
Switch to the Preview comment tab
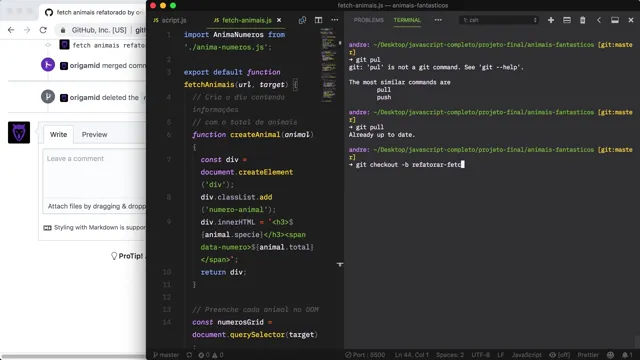(94, 134)
